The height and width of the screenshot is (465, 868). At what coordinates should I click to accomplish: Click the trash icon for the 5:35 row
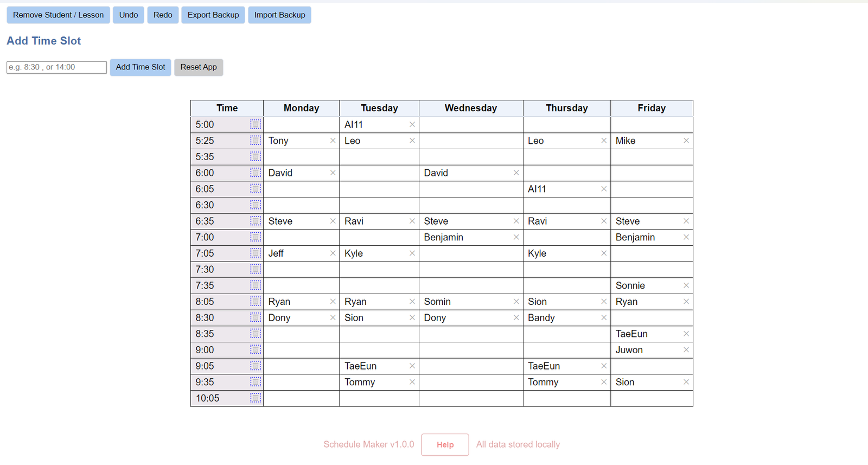coord(255,156)
